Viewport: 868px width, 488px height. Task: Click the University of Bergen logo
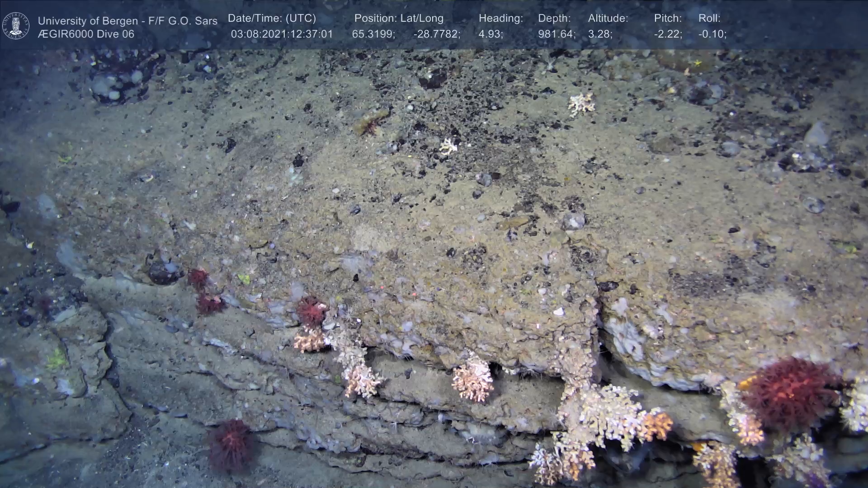pyautogui.click(x=16, y=26)
